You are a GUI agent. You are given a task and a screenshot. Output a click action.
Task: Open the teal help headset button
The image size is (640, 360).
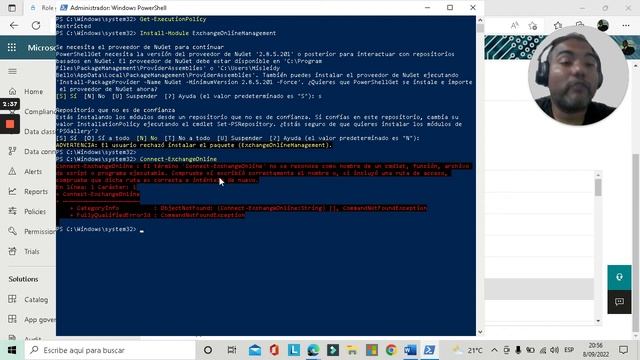pos(619,277)
